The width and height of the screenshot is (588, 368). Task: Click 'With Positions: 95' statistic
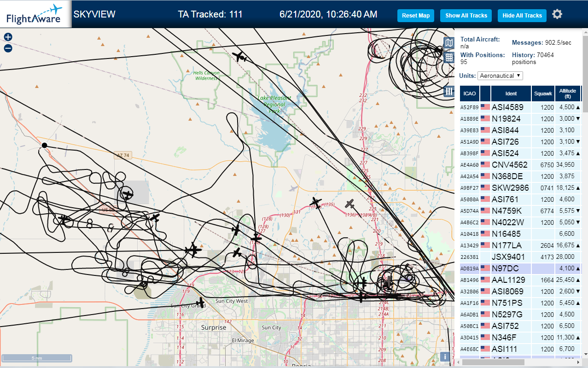pos(483,58)
